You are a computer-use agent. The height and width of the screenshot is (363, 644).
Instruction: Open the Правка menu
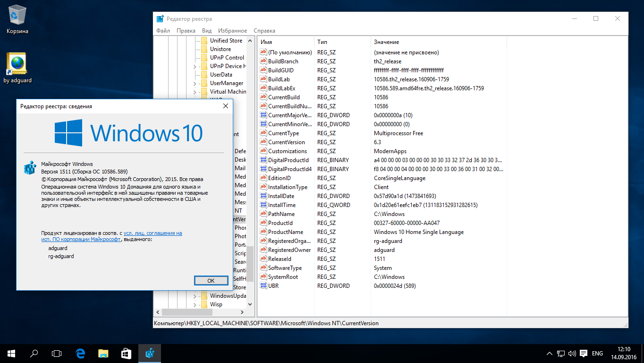point(186,31)
